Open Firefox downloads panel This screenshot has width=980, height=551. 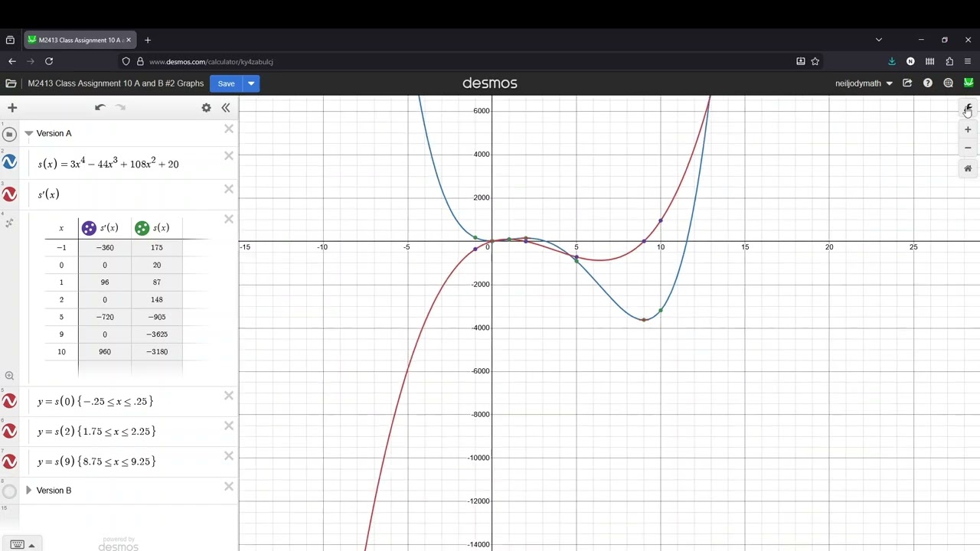point(892,61)
